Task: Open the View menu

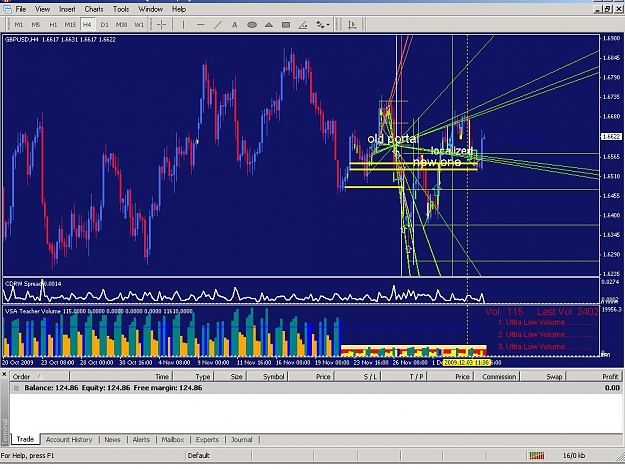Action: pos(42,9)
